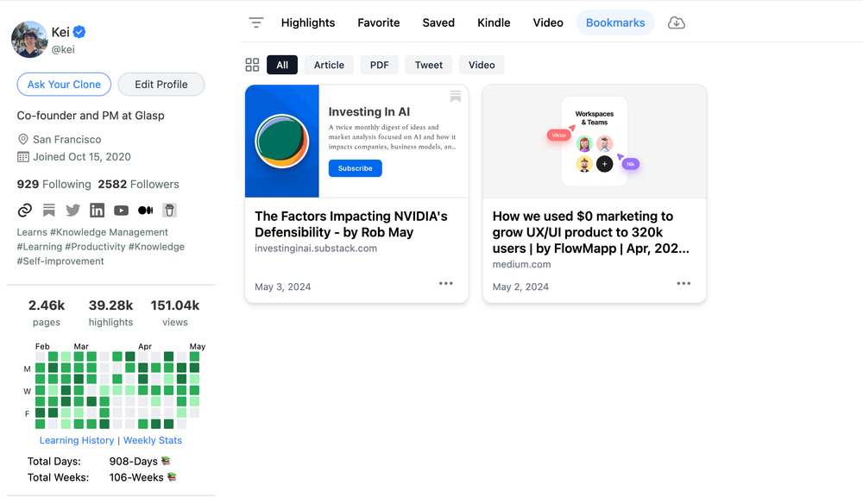This screenshot has width=863, height=504.
Task: Click the #Self-improvement hashtag
Action: (x=60, y=261)
